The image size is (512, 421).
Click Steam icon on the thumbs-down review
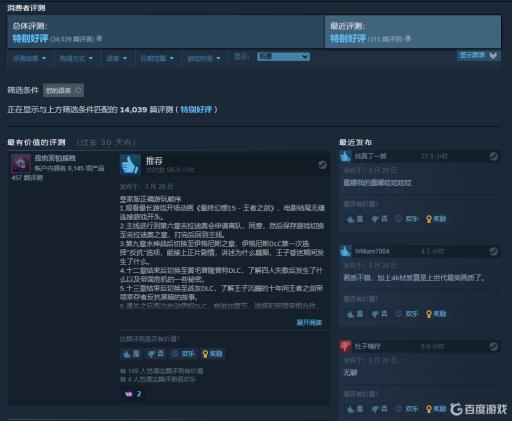(x=493, y=347)
